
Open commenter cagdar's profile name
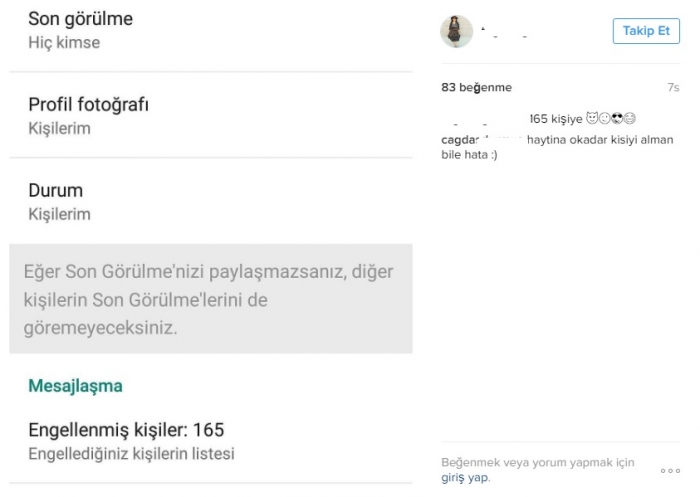coord(460,140)
